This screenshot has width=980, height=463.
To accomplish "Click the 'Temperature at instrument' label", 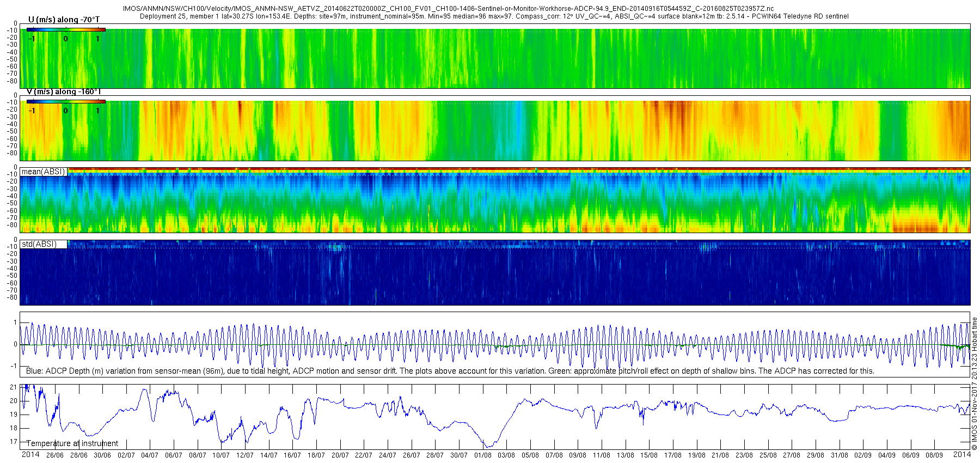I will tap(72, 443).
